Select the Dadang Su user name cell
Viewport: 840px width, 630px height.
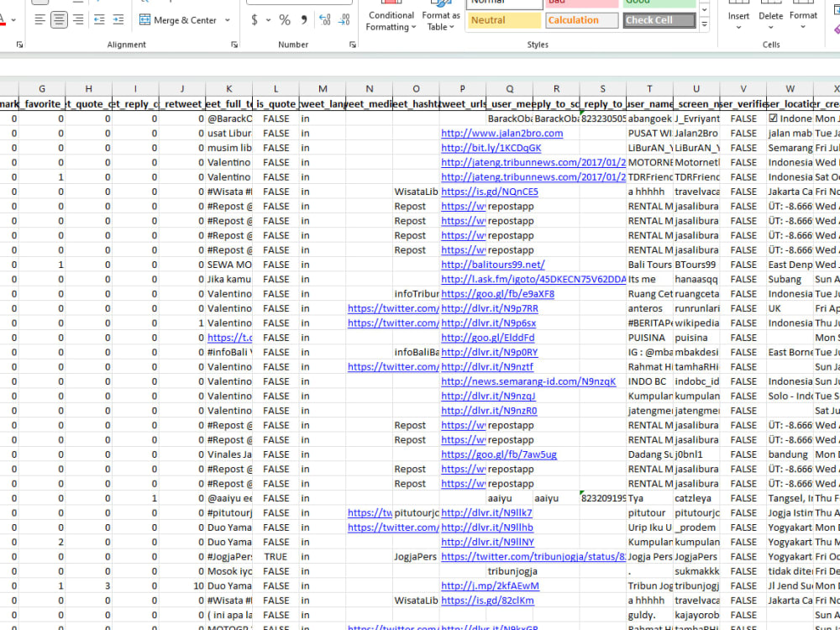click(x=649, y=454)
